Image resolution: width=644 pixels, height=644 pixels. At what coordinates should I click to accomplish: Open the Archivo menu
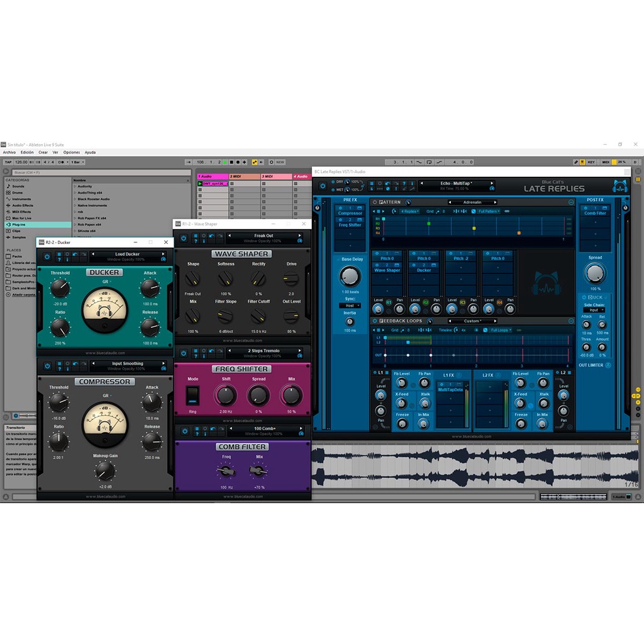click(x=9, y=152)
